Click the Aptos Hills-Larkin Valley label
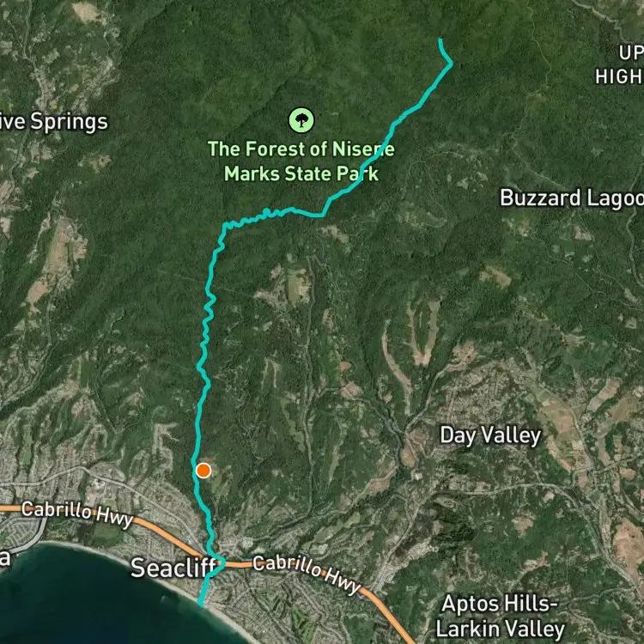The image size is (644, 644). pyautogui.click(x=500, y=616)
